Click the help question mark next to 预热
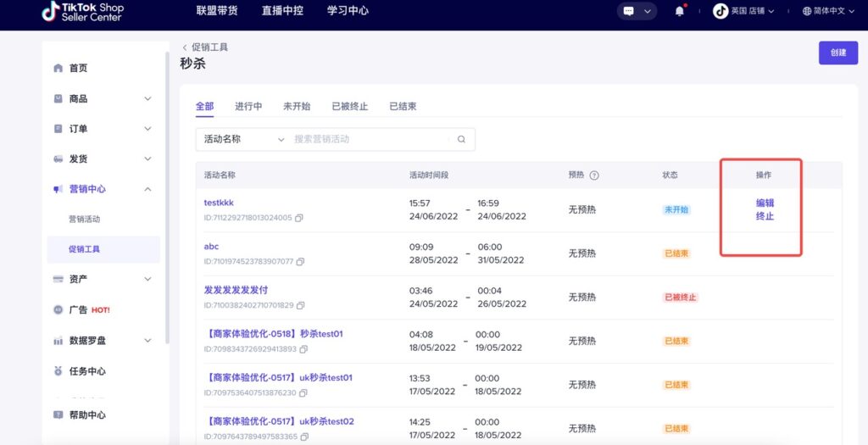The height and width of the screenshot is (445, 868). 594,175
